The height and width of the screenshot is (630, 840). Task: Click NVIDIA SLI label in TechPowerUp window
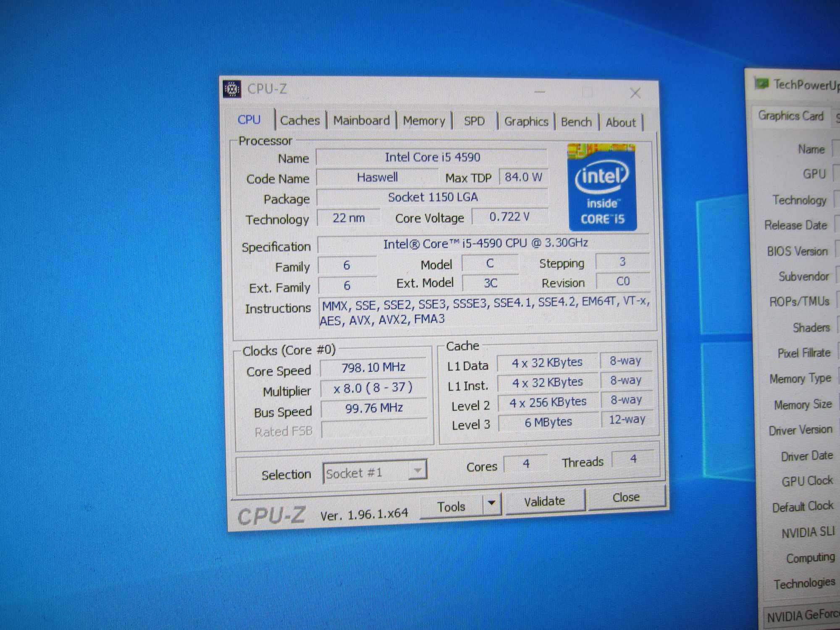click(808, 532)
